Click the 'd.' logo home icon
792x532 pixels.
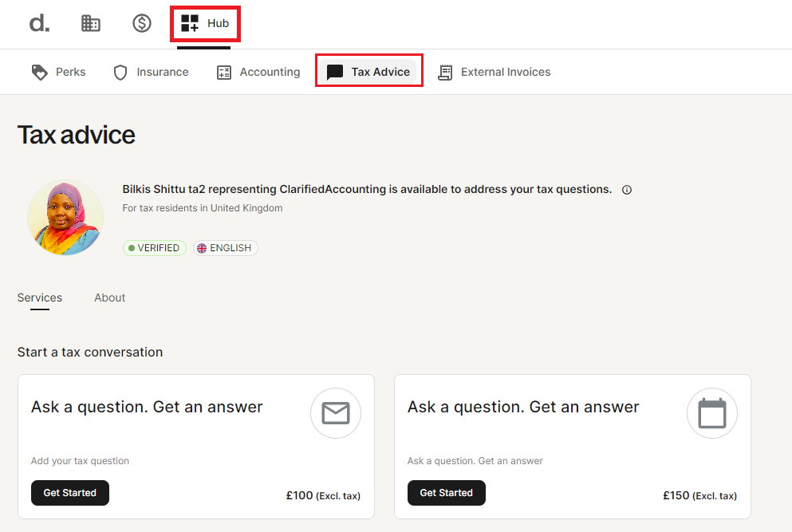click(39, 23)
